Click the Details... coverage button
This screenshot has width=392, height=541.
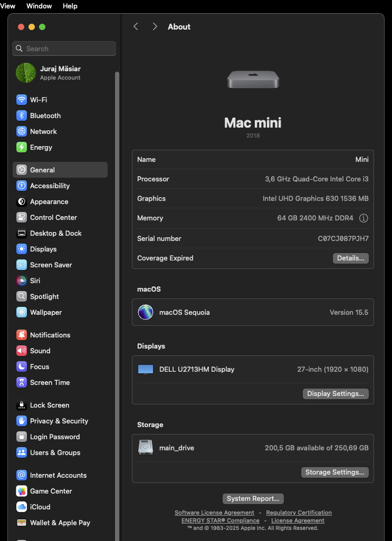(x=351, y=258)
